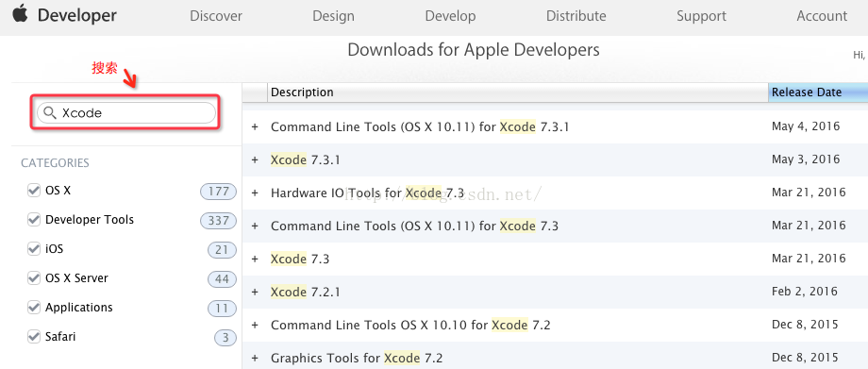Uncheck the OS X Server category

[34, 278]
